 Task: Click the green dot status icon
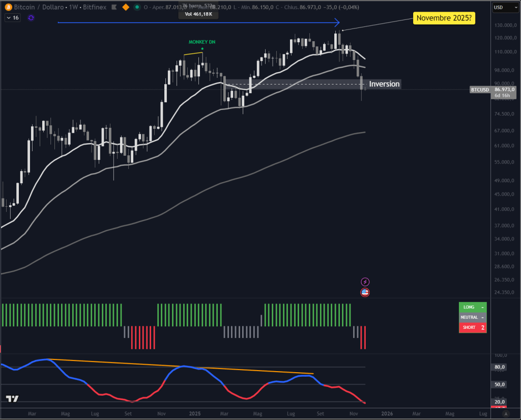pos(137,7)
